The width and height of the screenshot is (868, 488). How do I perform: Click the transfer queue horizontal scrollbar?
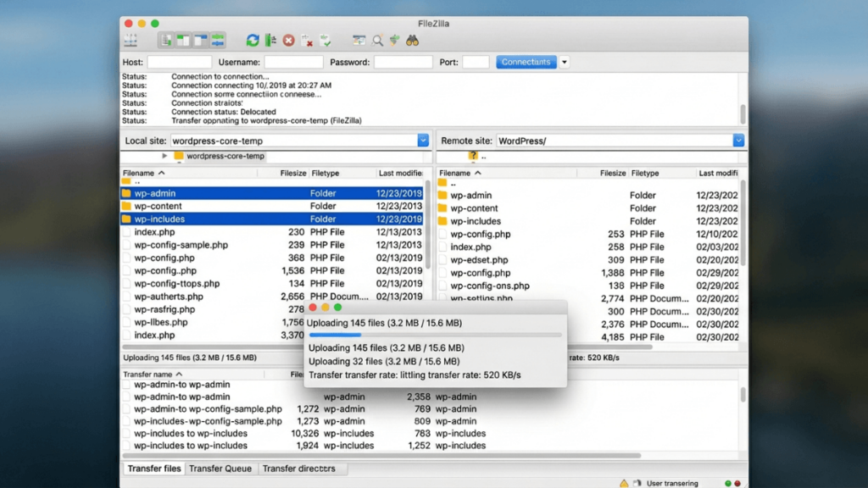pos(382,455)
